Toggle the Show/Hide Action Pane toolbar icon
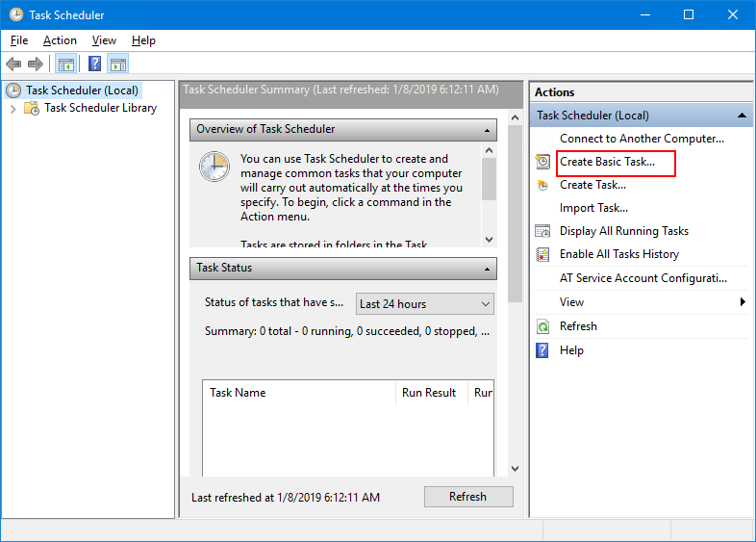The width and height of the screenshot is (756, 542). pyautogui.click(x=118, y=64)
